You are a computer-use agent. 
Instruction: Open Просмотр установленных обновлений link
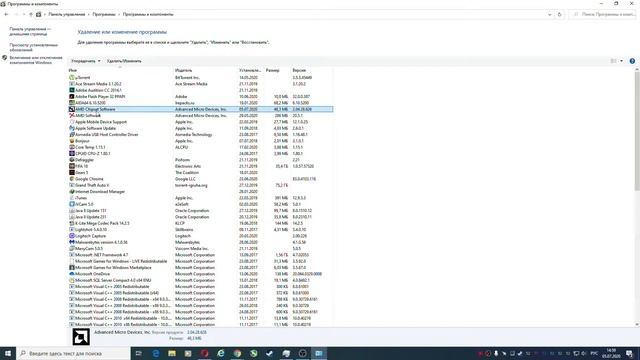coord(33,47)
